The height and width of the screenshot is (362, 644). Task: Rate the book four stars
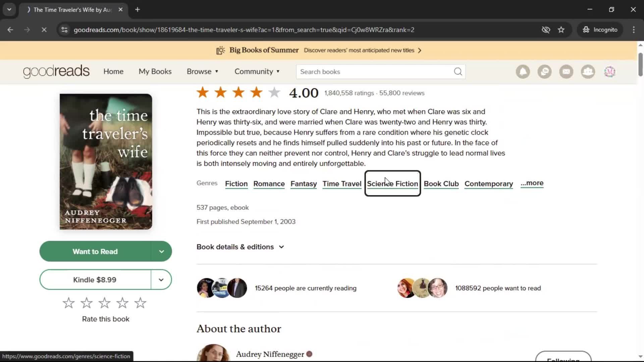(x=122, y=303)
